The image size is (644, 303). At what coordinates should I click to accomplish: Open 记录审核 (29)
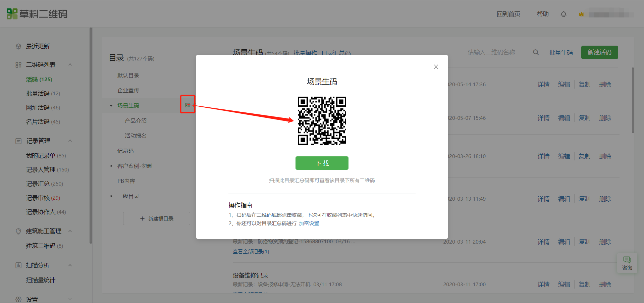point(43,198)
